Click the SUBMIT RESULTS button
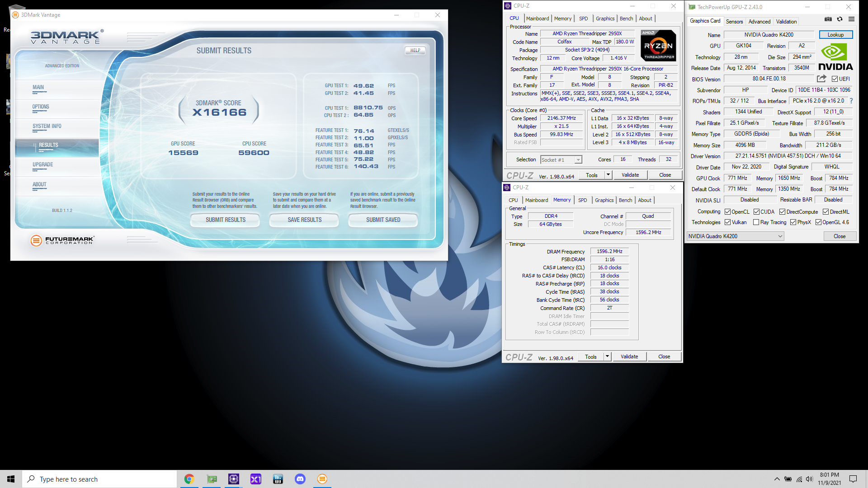The height and width of the screenshot is (488, 868). point(226,220)
